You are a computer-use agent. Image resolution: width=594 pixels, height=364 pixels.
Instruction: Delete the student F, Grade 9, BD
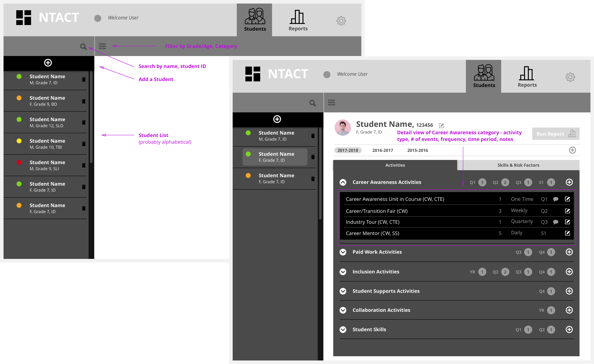click(84, 101)
